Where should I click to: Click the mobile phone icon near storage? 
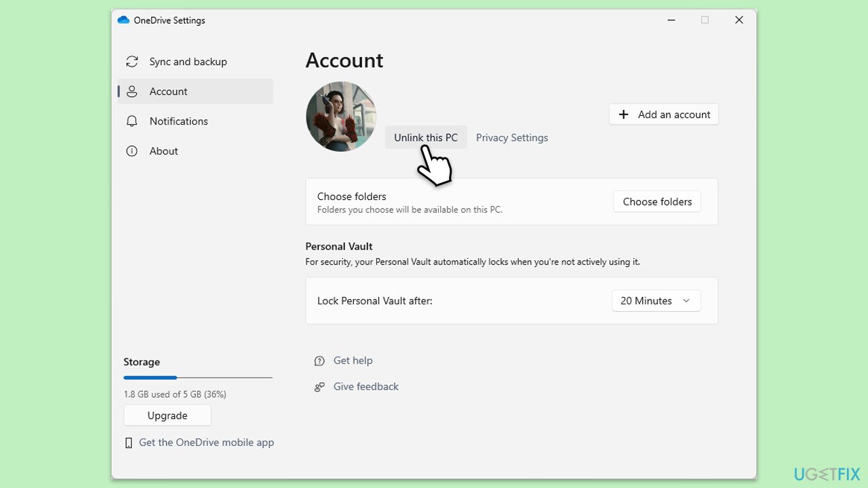pyautogui.click(x=129, y=443)
